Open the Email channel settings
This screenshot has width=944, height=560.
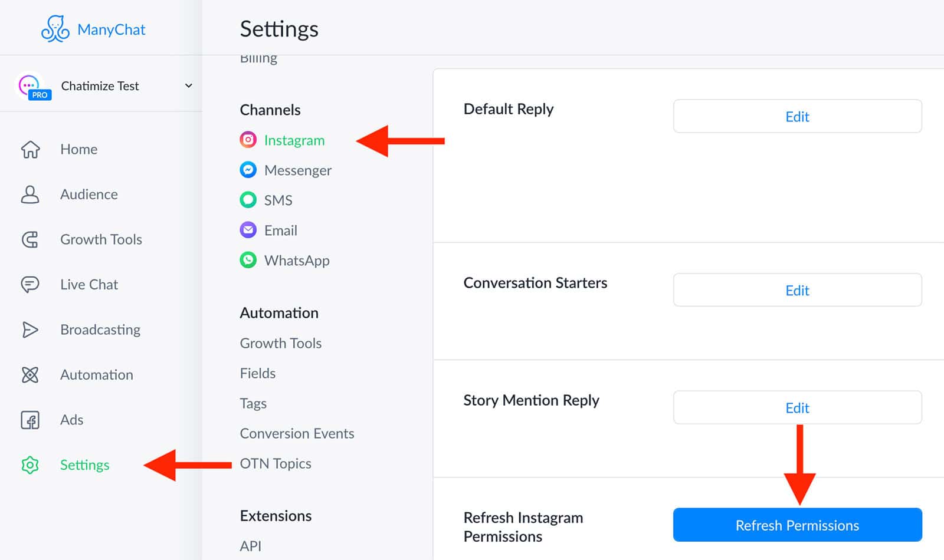coord(268,230)
